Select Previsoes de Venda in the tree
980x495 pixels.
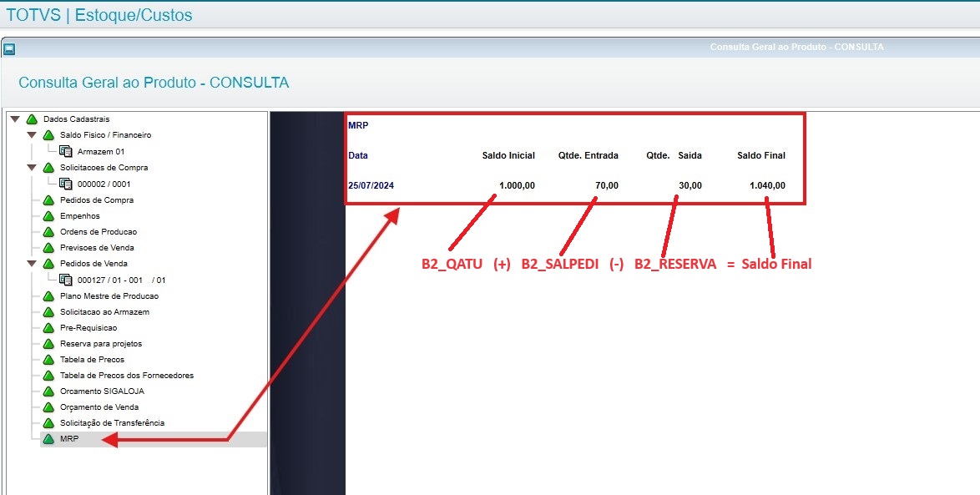(97, 248)
